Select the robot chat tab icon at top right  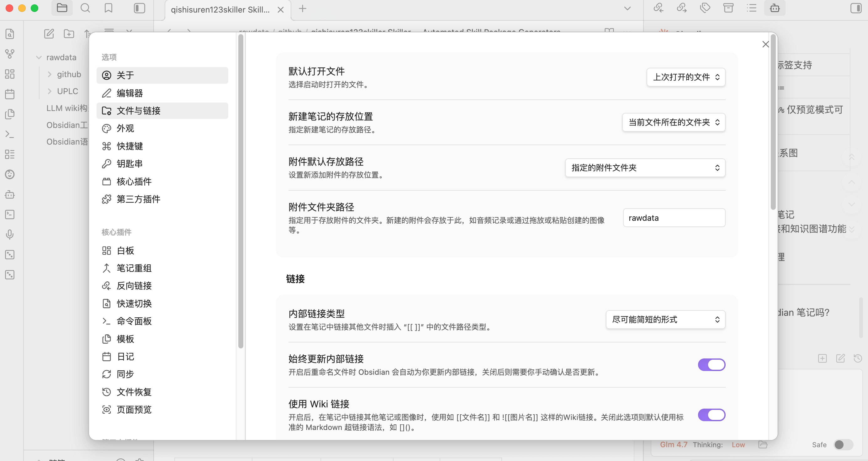tap(775, 8)
